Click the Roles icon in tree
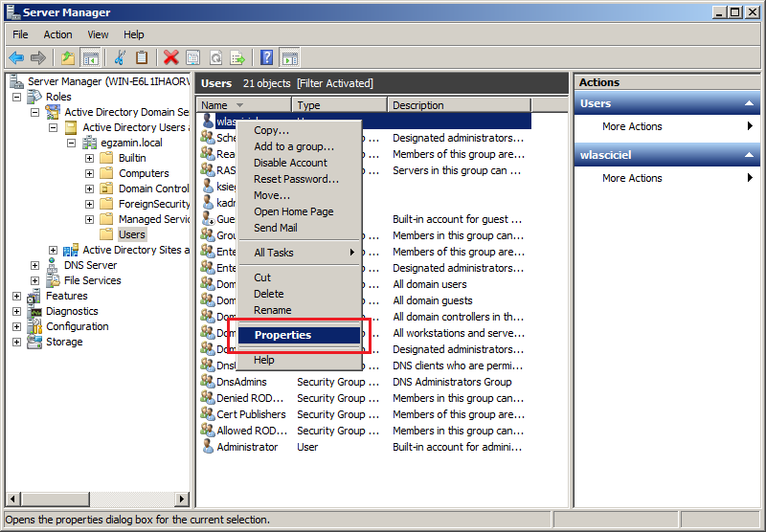 pyautogui.click(x=34, y=97)
